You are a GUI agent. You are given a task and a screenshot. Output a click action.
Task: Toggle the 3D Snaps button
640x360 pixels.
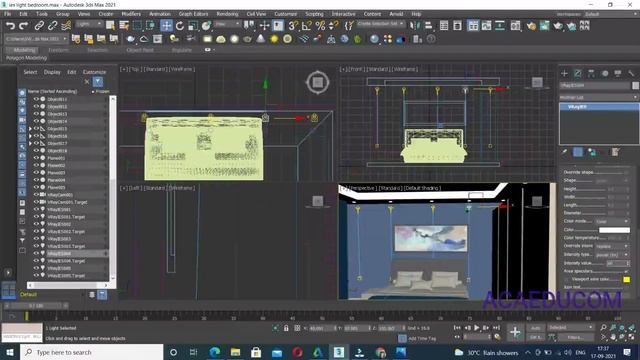click(x=293, y=26)
